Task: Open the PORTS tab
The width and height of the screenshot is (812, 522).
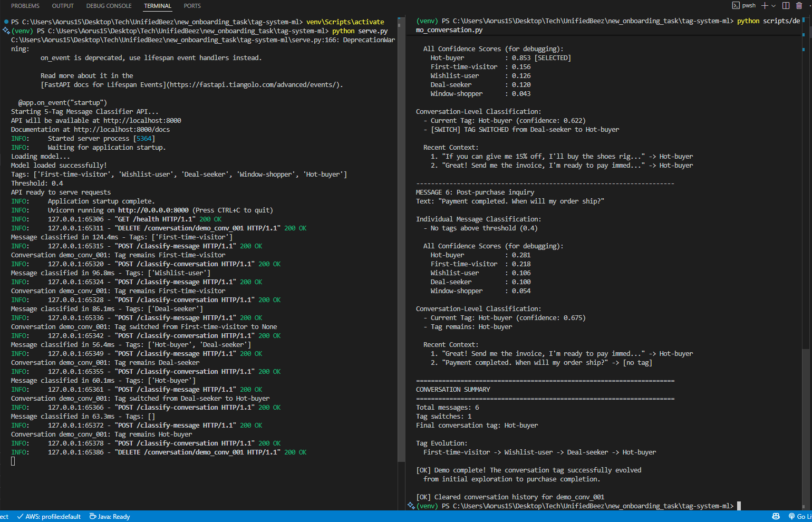Action: pyautogui.click(x=192, y=6)
